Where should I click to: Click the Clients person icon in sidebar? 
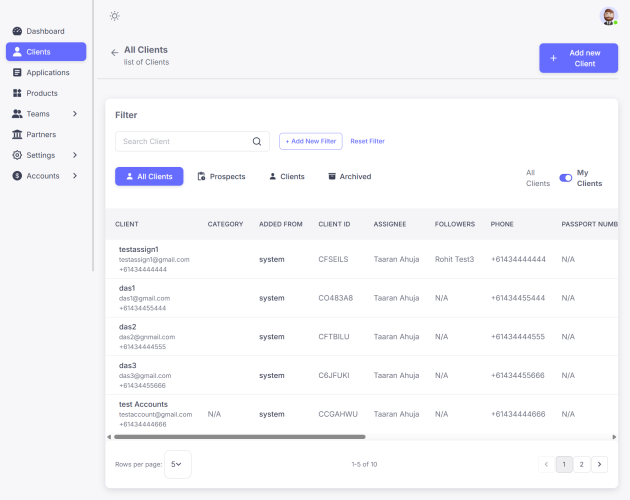pos(17,51)
